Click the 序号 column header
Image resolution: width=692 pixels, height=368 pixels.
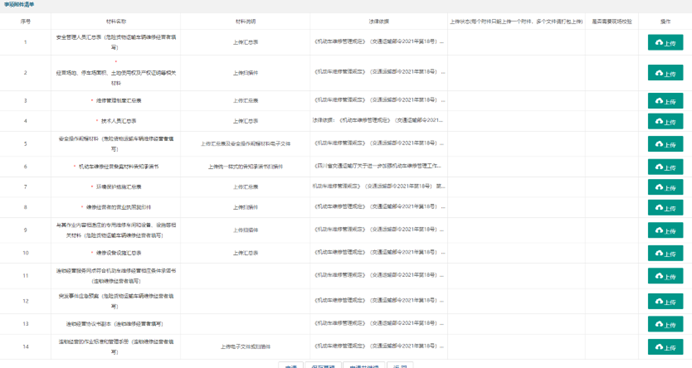(25, 21)
